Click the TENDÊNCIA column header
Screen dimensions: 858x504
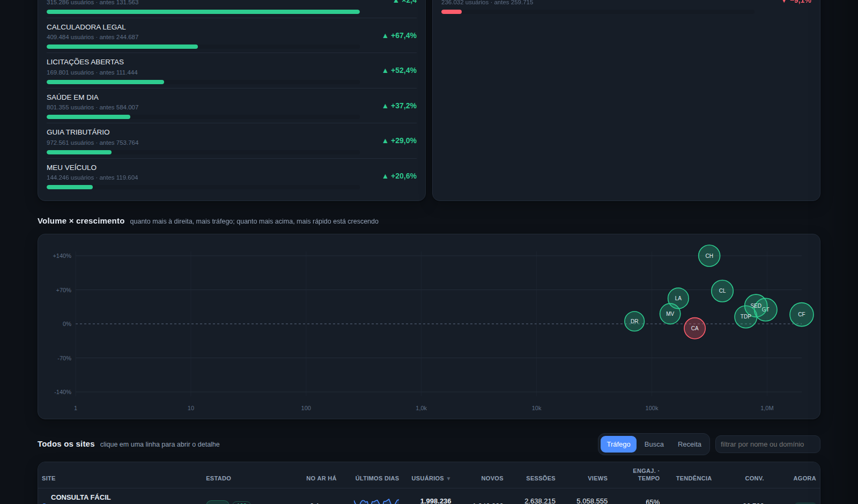click(x=694, y=478)
